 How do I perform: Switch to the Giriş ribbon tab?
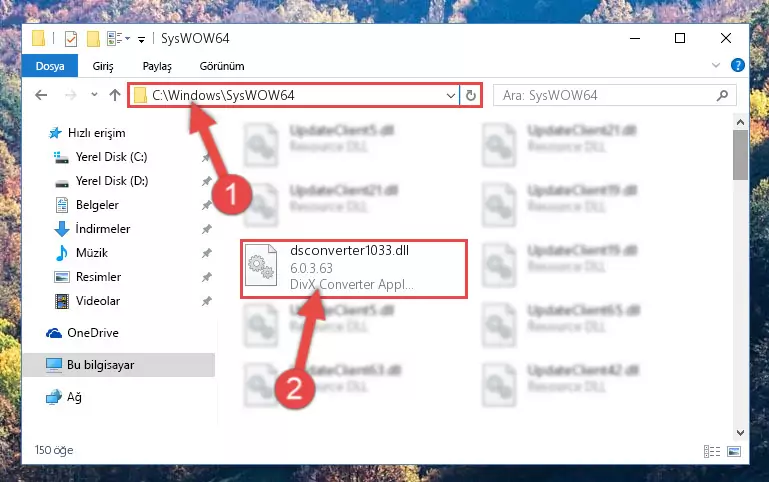click(x=103, y=66)
